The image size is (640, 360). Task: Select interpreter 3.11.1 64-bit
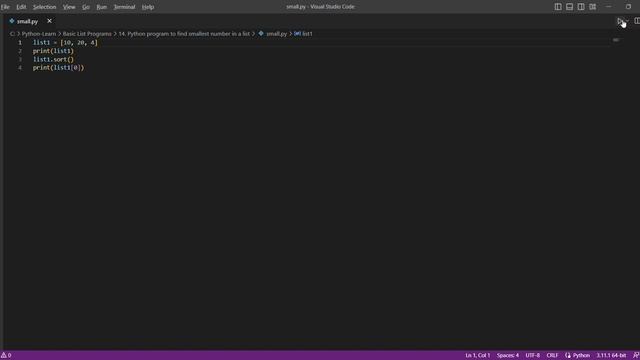pyautogui.click(x=611, y=356)
